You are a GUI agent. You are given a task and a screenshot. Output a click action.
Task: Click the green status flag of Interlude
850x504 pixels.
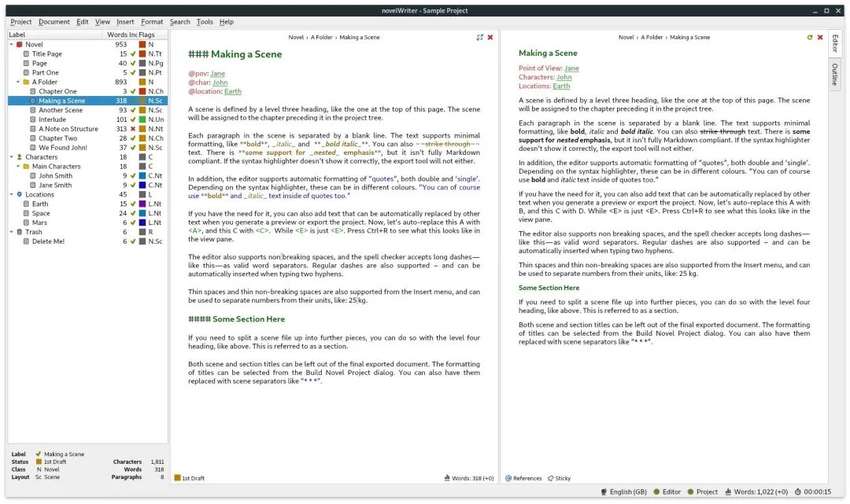pos(133,120)
